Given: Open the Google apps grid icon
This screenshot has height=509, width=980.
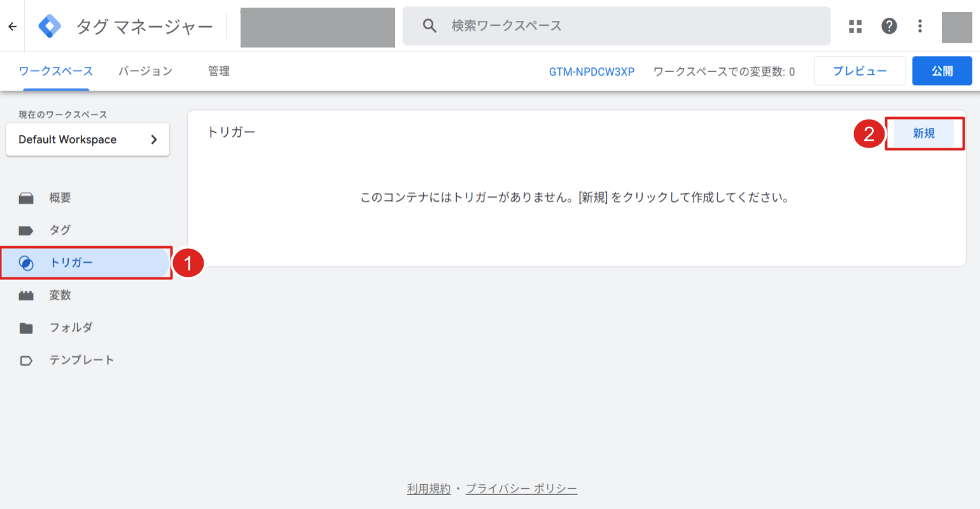Looking at the screenshot, I should pos(855,26).
